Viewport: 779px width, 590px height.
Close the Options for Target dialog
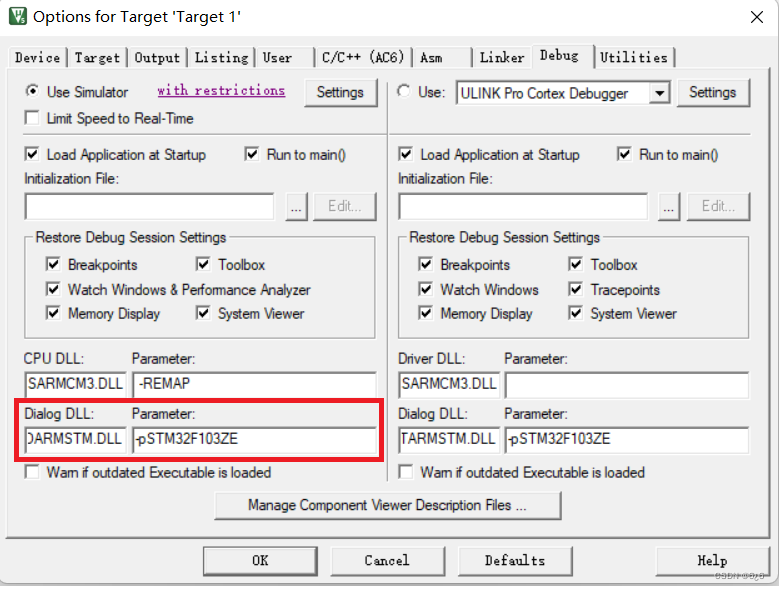(x=757, y=17)
